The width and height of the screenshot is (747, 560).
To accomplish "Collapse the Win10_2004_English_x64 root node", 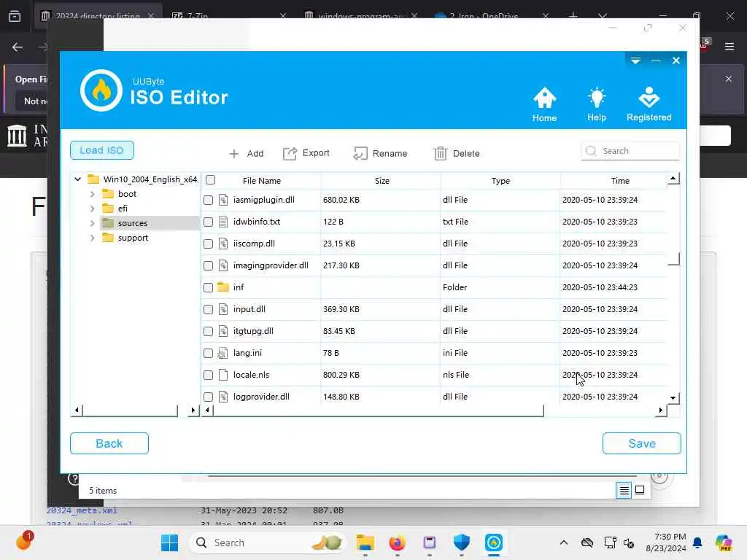I will click(x=77, y=179).
